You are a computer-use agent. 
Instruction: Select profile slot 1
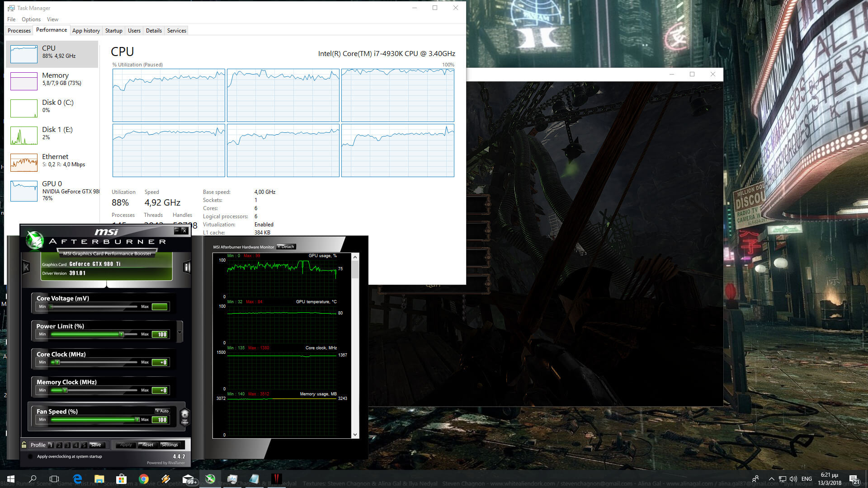(x=51, y=445)
